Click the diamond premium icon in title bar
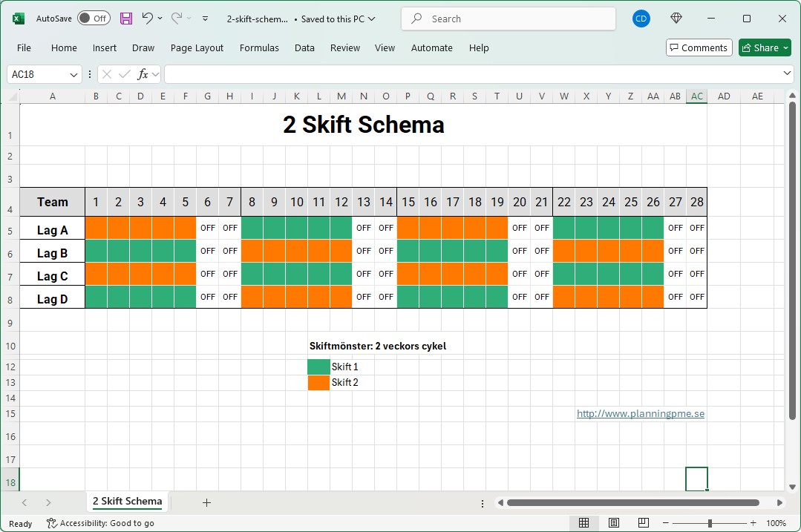Image resolution: width=801 pixels, height=532 pixels. 676,19
